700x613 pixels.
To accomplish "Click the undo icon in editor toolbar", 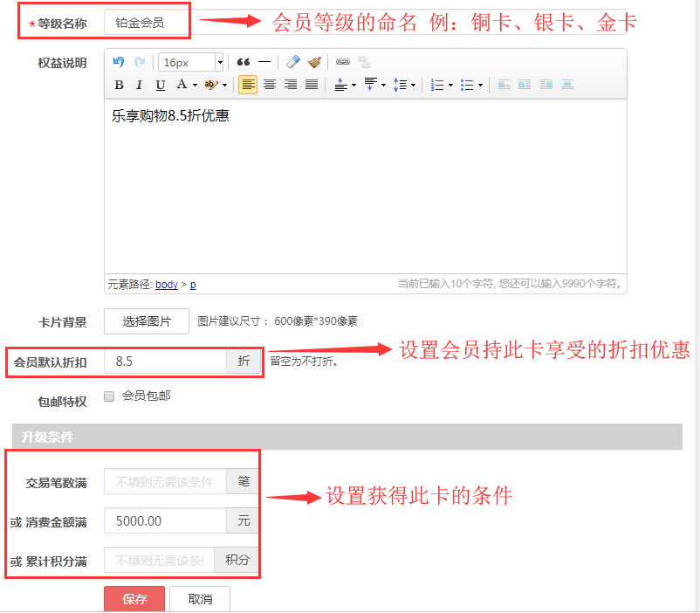I will pyautogui.click(x=119, y=62).
